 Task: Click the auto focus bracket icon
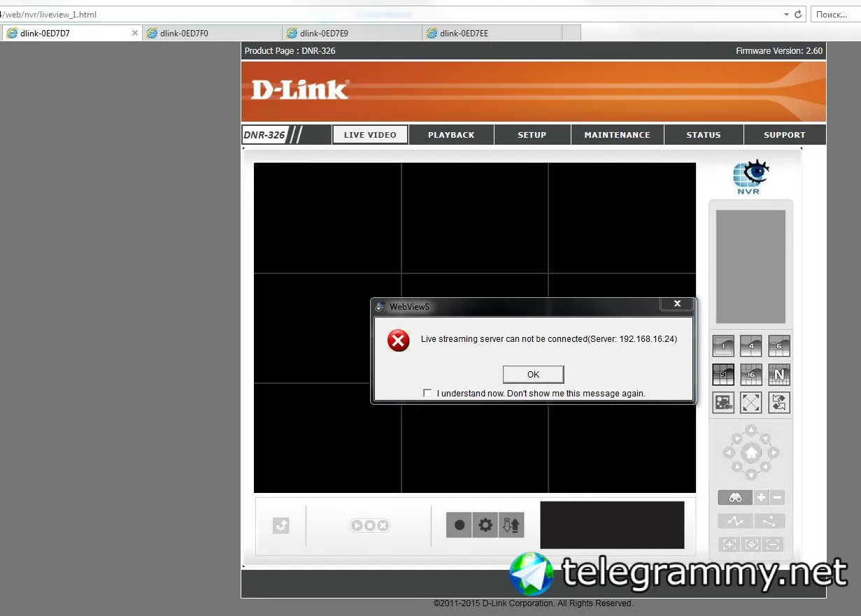pyautogui.click(x=751, y=544)
